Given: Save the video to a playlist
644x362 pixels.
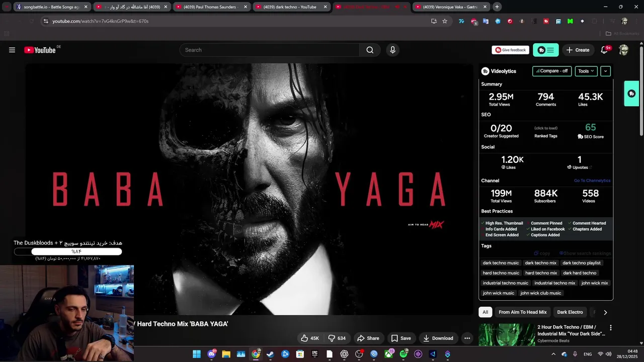Looking at the screenshot, I should 401,338.
